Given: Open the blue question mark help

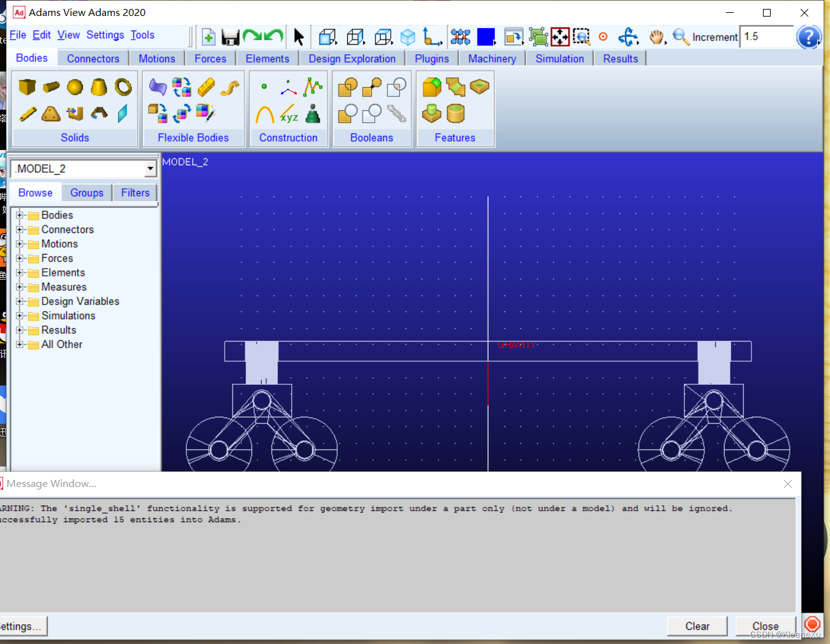Looking at the screenshot, I should click(808, 37).
